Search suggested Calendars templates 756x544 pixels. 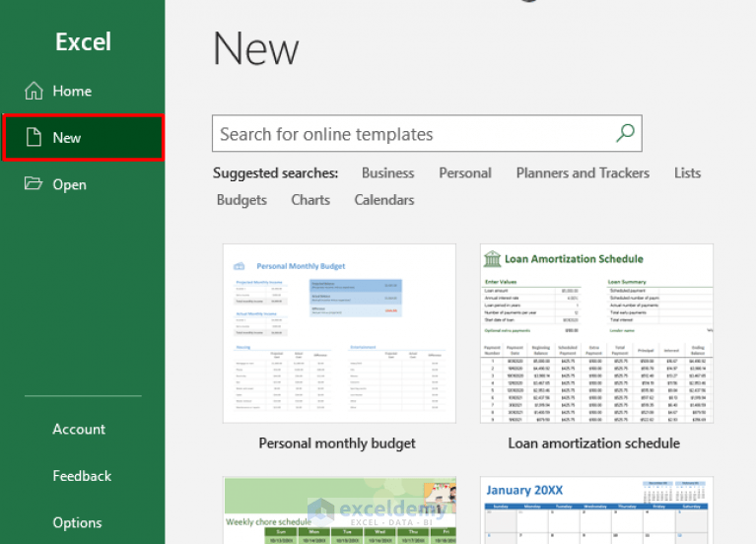pos(384,200)
